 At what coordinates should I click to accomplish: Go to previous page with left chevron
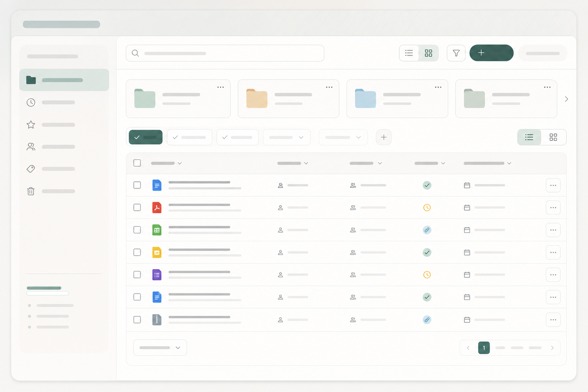pyautogui.click(x=468, y=348)
